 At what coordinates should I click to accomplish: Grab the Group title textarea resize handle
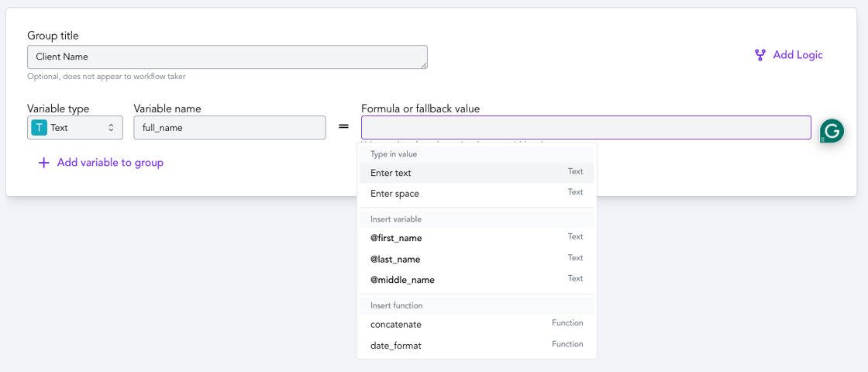[x=424, y=65]
